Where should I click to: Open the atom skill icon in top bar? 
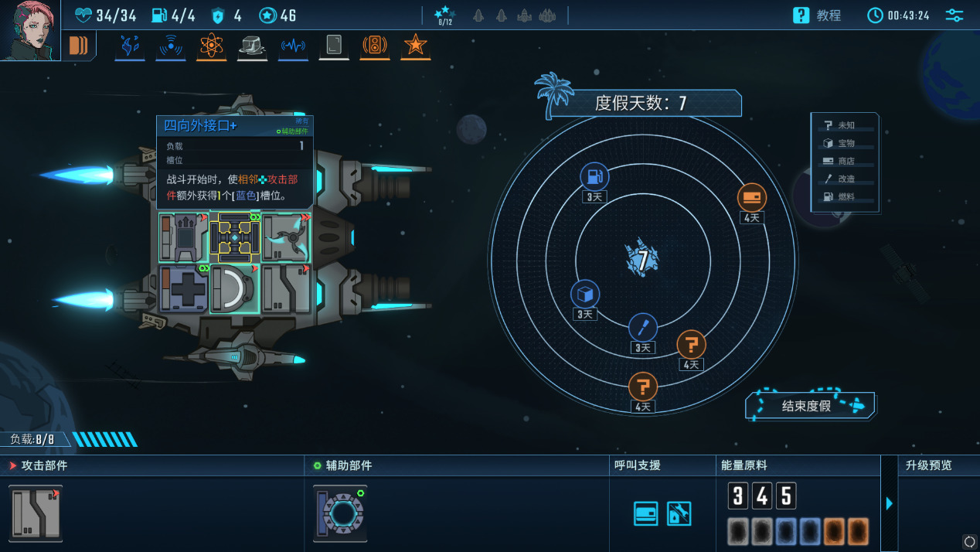[211, 46]
